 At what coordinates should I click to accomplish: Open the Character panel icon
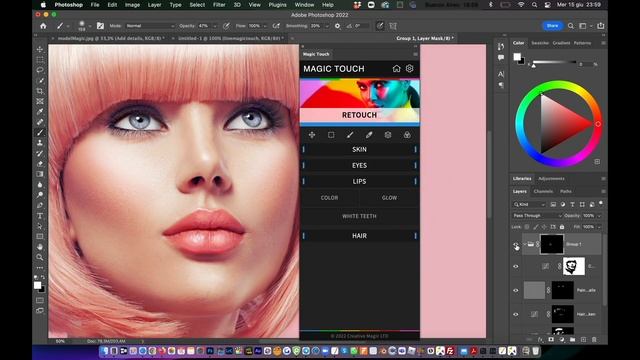(x=501, y=74)
